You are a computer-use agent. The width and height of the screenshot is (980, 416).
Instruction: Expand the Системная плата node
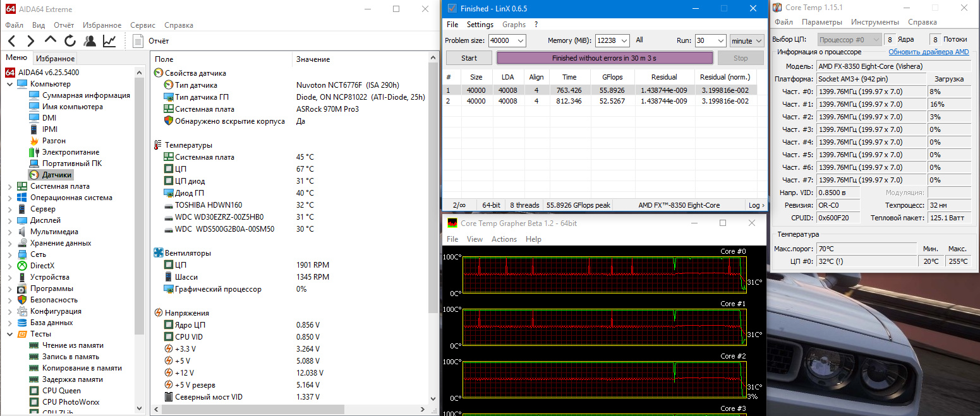[9, 186]
